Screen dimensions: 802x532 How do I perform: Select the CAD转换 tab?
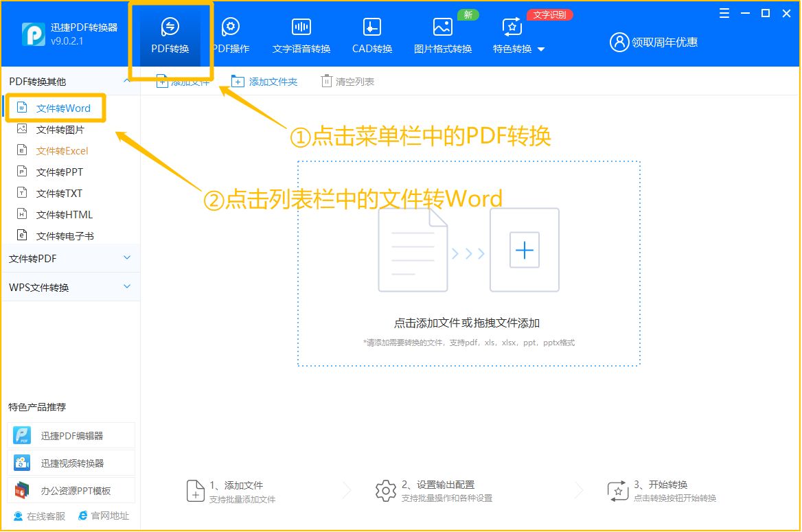point(372,35)
